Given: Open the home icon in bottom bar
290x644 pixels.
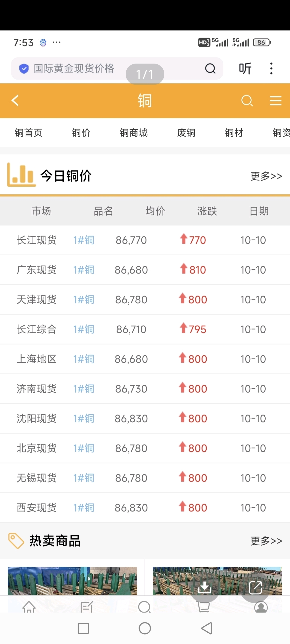Looking at the screenshot, I should [29, 607].
